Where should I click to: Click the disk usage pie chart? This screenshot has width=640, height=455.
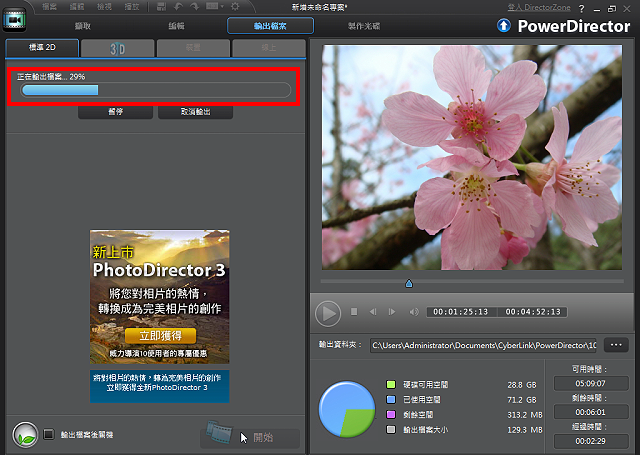point(347,409)
